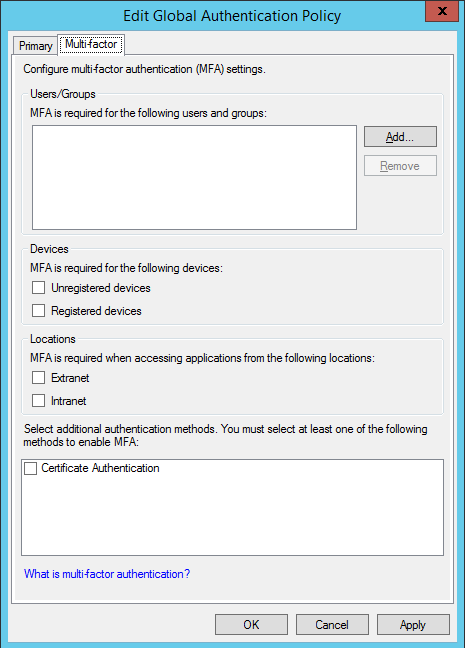Screen dimensions: 465x648
Task: Click the Devices section heading
Action: click(49, 249)
